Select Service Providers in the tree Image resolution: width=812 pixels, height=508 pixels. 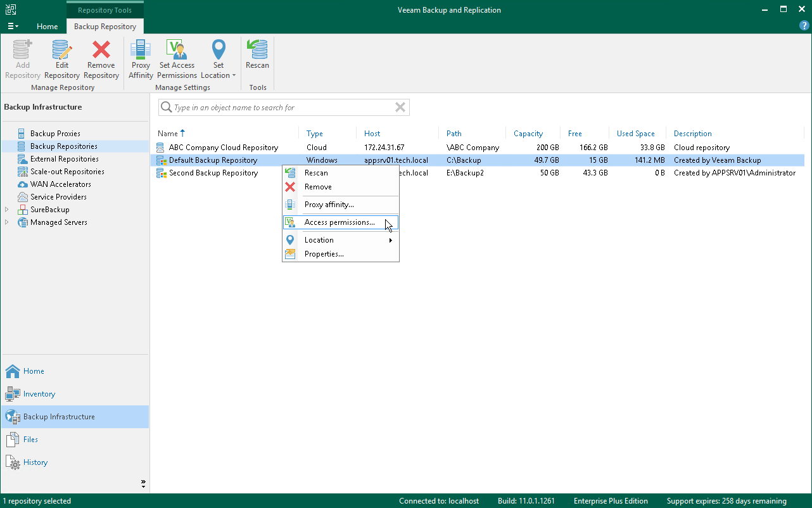tap(59, 197)
